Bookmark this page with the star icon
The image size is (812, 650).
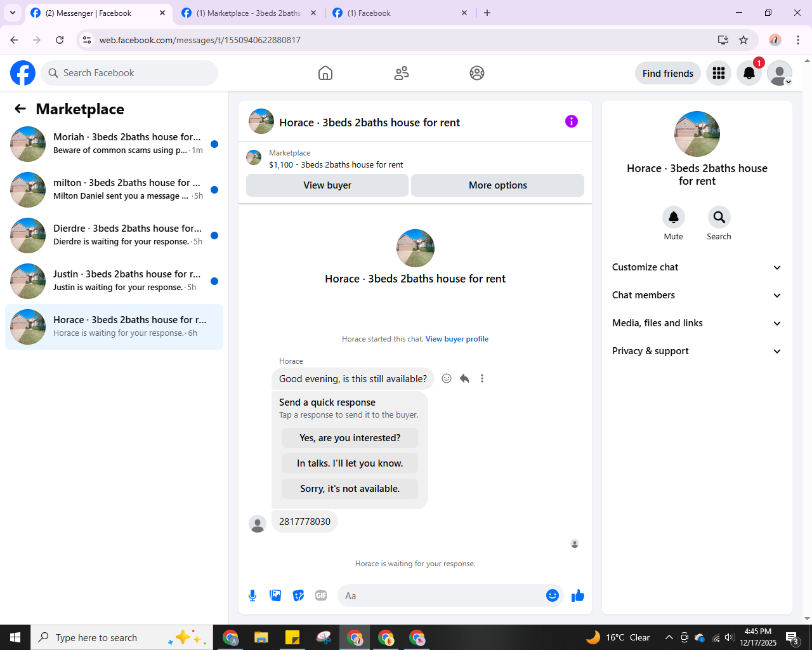(743, 40)
